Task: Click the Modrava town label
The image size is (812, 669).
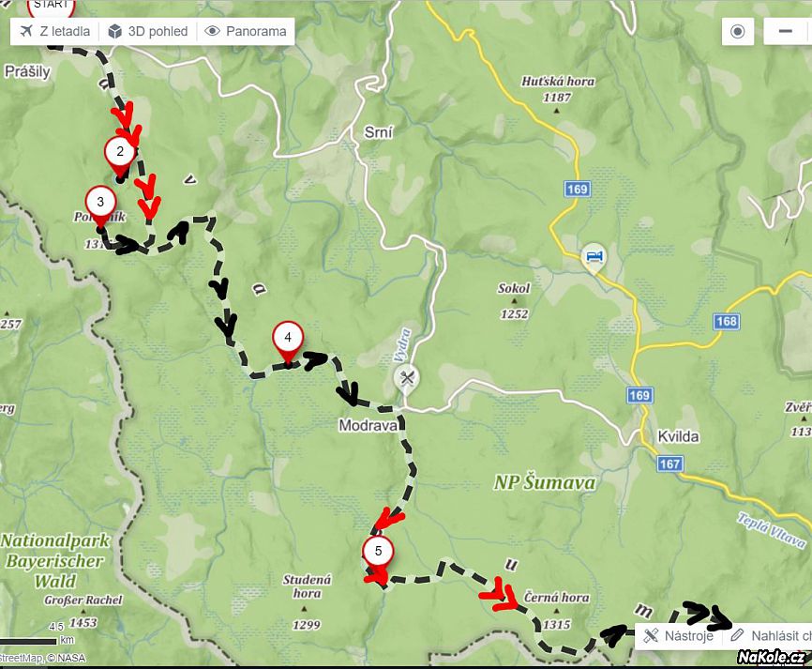Action: click(x=368, y=425)
